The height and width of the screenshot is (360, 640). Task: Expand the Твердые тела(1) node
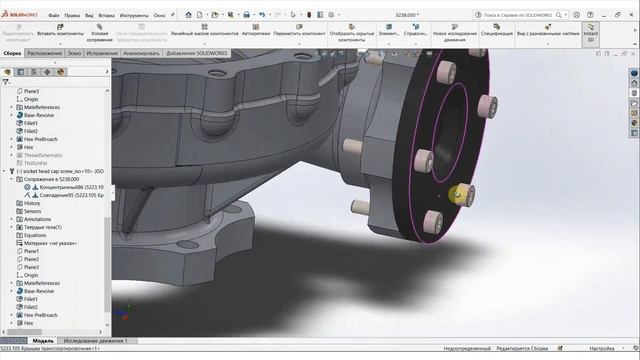[x=11, y=227]
